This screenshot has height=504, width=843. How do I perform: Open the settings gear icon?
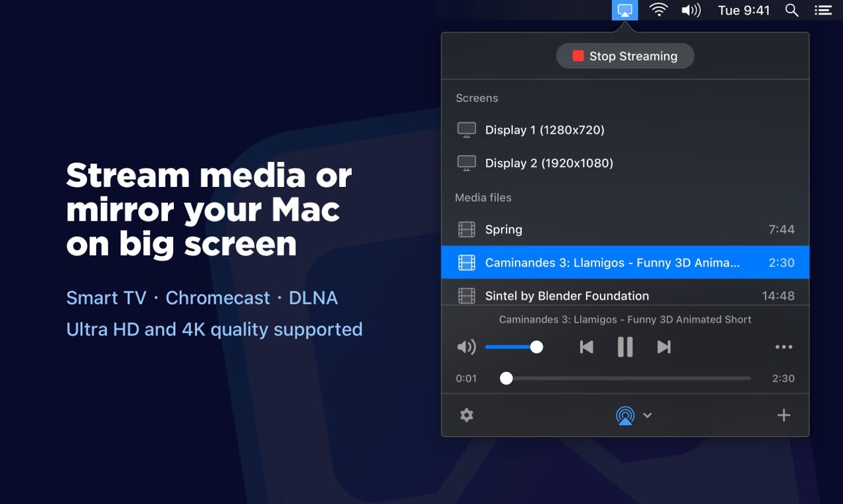(x=467, y=415)
